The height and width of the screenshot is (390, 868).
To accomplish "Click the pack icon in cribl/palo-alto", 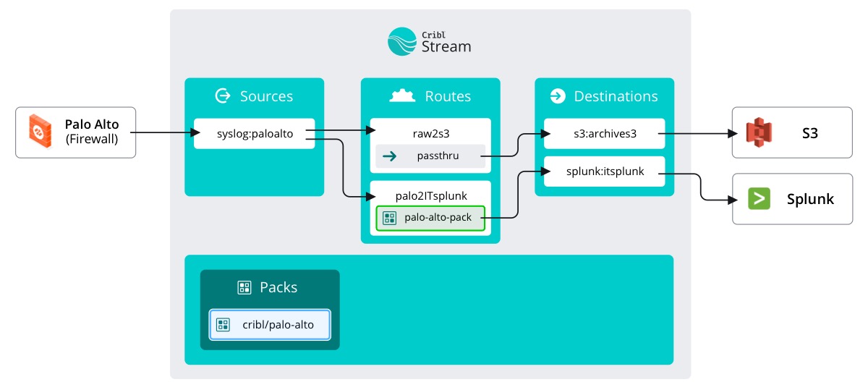I will tap(223, 325).
